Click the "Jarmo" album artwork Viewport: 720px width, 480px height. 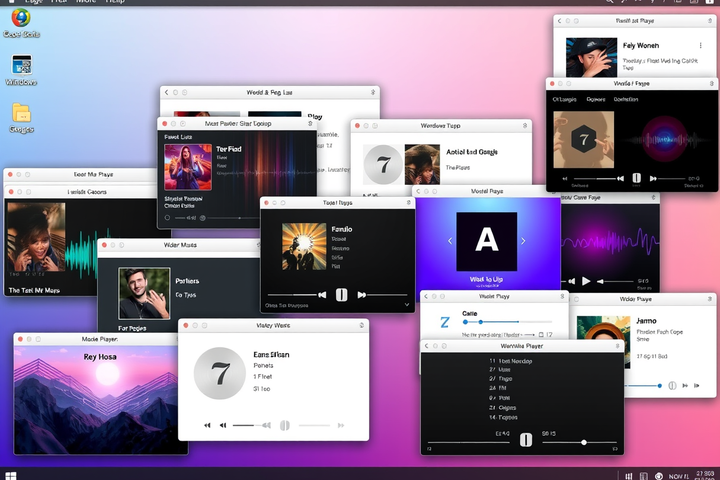click(x=603, y=342)
